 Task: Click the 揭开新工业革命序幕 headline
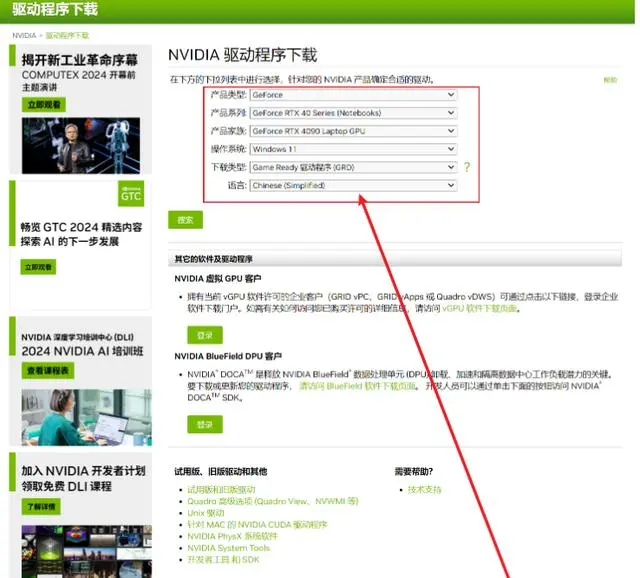coord(80,60)
